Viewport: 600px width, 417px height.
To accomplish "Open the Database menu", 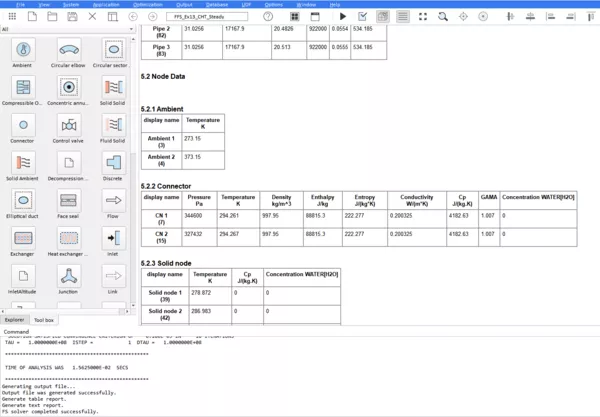I will pyautogui.click(x=217, y=5).
